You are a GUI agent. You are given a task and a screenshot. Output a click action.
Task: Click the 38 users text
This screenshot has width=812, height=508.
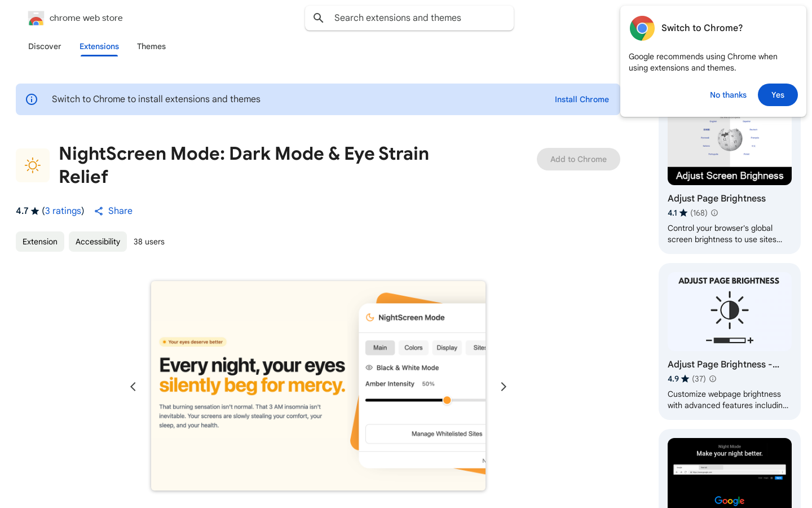point(149,242)
